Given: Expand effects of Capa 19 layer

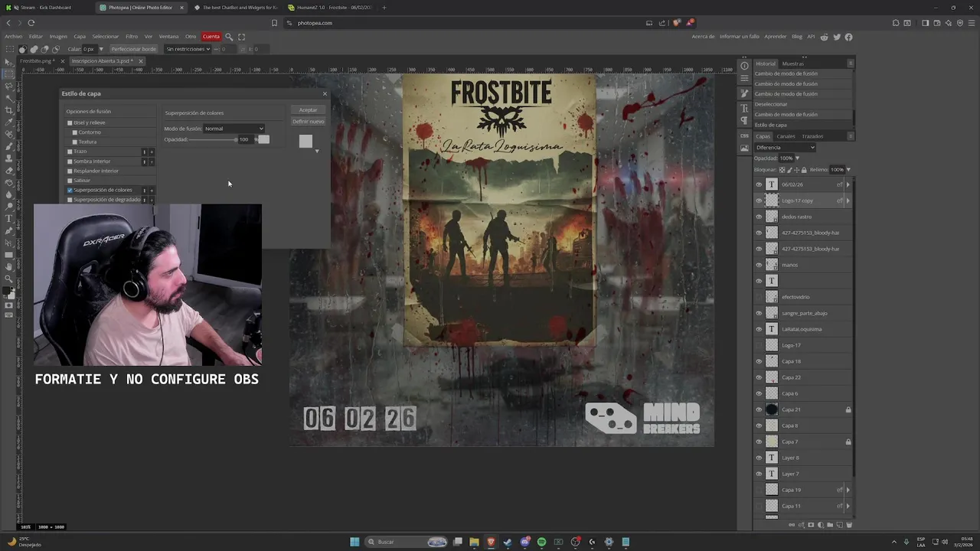Looking at the screenshot, I should (x=848, y=490).
